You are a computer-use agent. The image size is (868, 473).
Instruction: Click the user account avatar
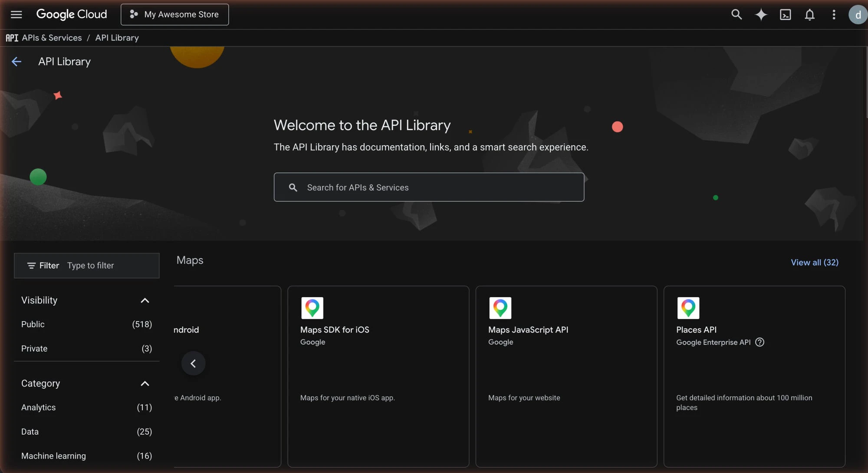858,14
